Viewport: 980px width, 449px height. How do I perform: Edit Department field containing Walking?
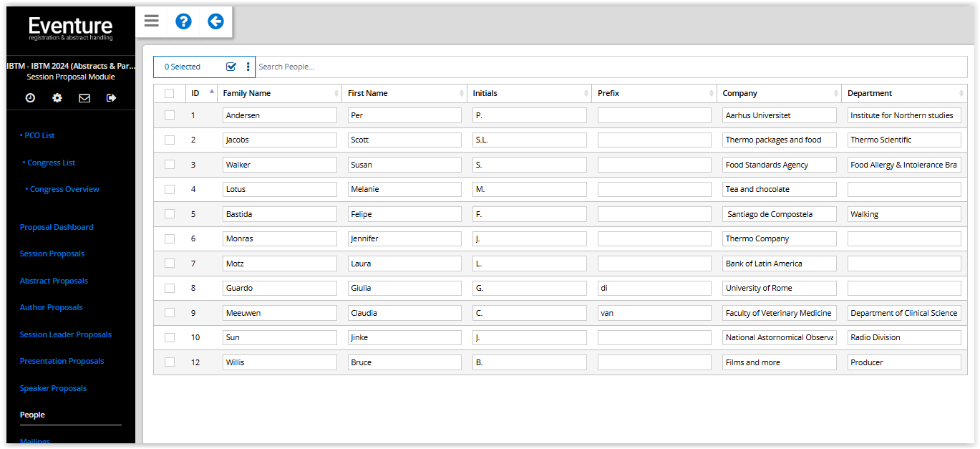[x=904, y=214]
